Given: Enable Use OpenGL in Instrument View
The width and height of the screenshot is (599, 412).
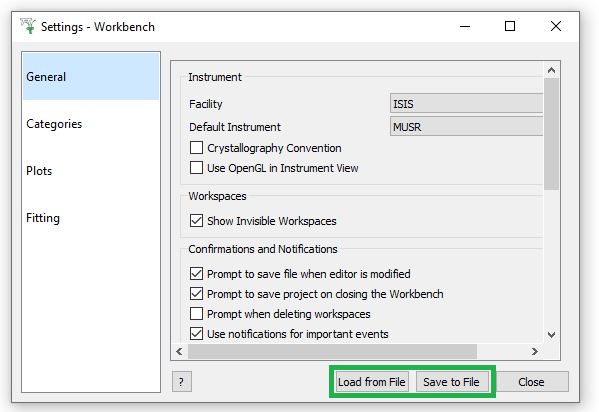Looking at the screenshot, I should coord(196,168).
